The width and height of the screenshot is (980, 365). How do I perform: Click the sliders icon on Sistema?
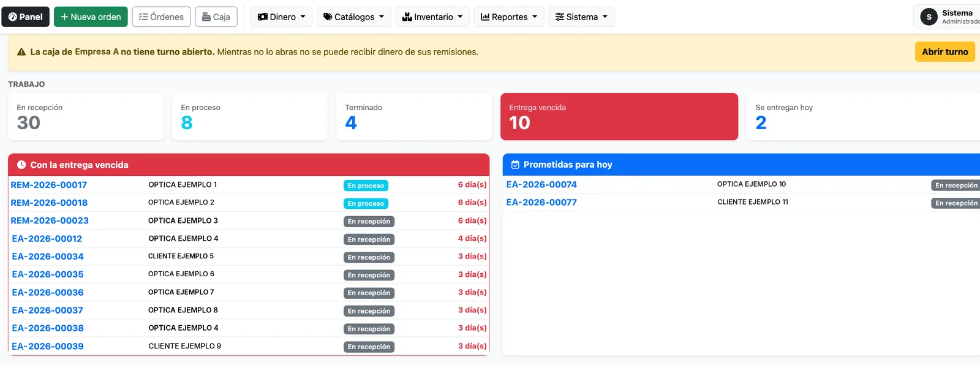pyautogui.click(x=560, y=17)
